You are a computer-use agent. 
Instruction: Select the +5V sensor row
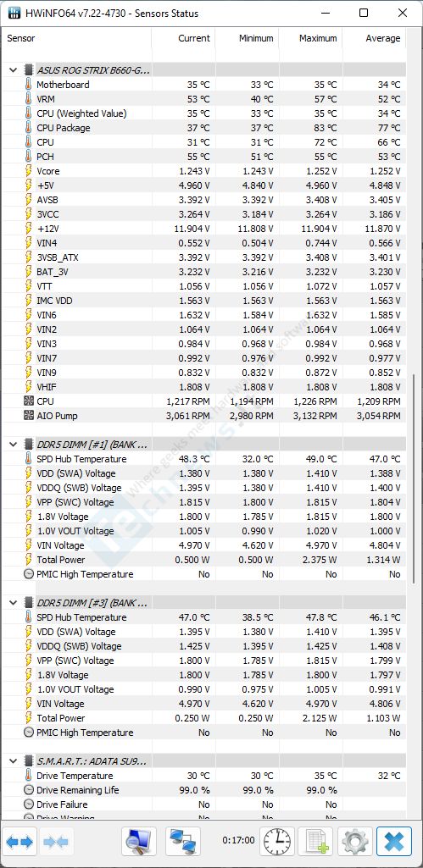204,185
